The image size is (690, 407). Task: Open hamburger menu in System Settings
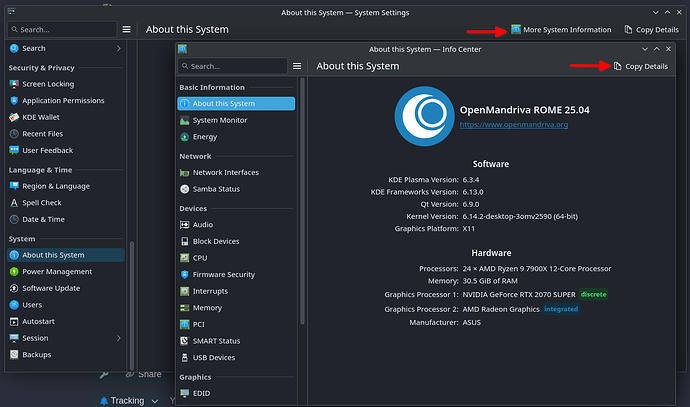[126, 29]
